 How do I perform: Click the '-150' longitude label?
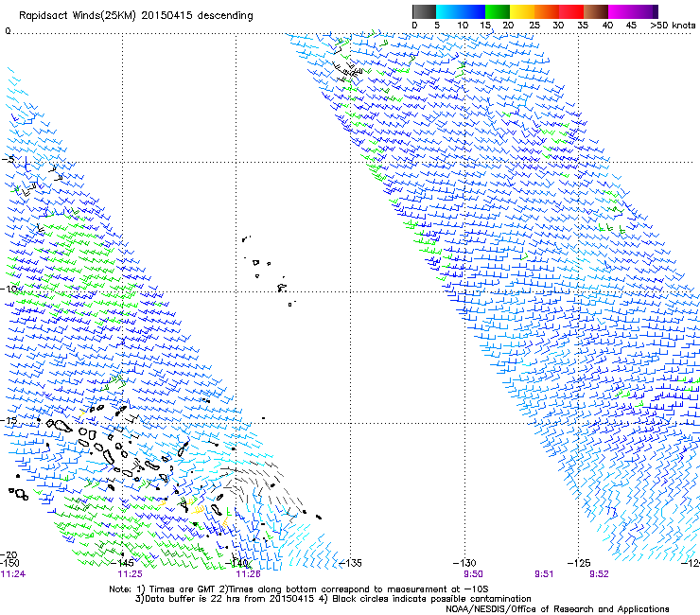pos(9,563)
